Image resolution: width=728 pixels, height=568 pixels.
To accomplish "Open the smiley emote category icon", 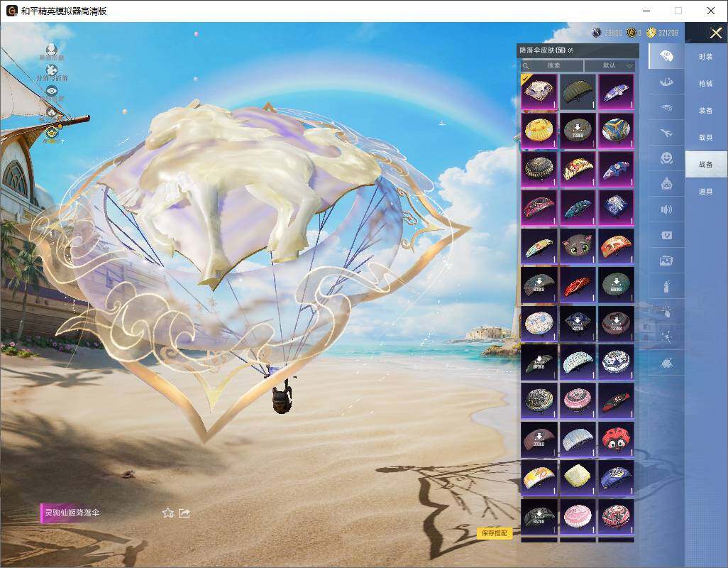I will (x=666, y=158).
